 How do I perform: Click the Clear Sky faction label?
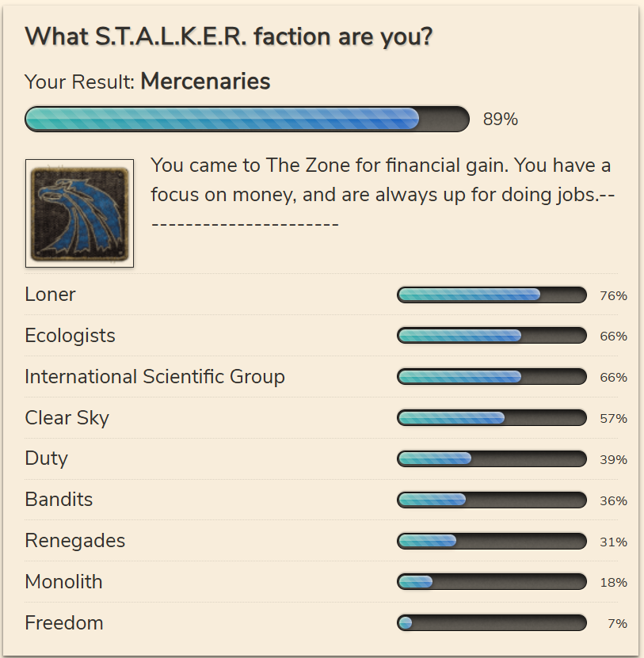[67, 418]
